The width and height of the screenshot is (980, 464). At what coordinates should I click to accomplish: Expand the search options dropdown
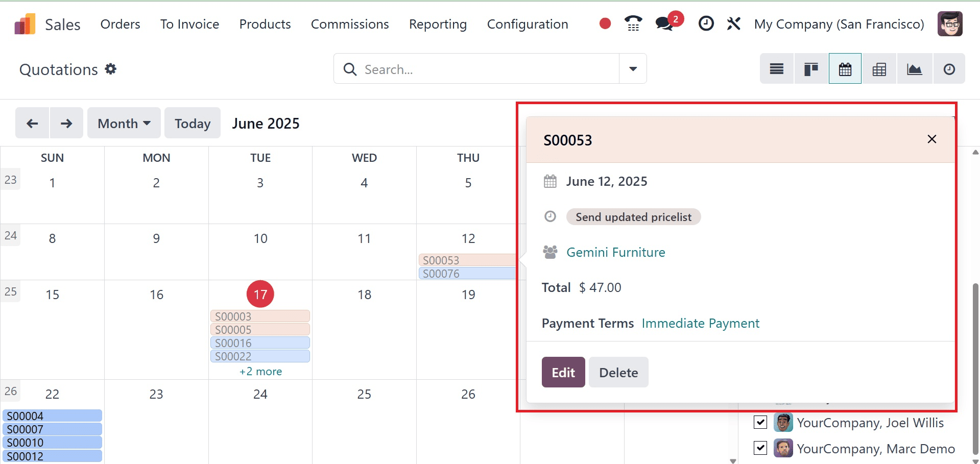(x=633, y=69)
